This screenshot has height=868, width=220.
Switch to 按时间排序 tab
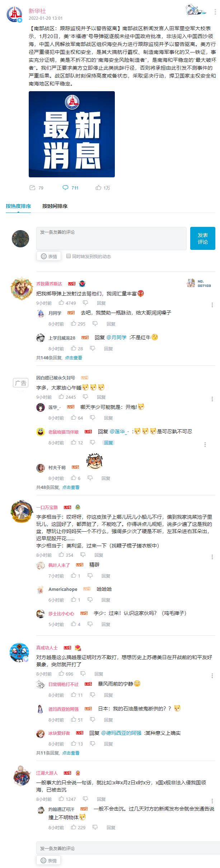(55, 206)
